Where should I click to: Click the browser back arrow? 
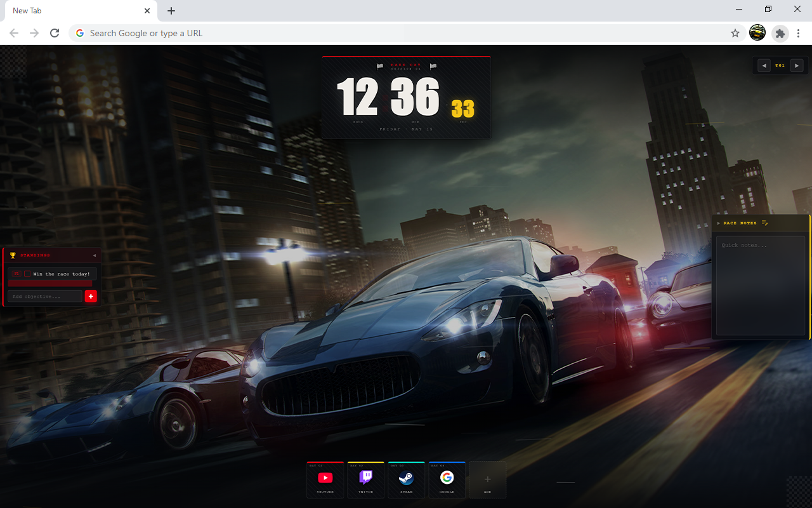14,33
